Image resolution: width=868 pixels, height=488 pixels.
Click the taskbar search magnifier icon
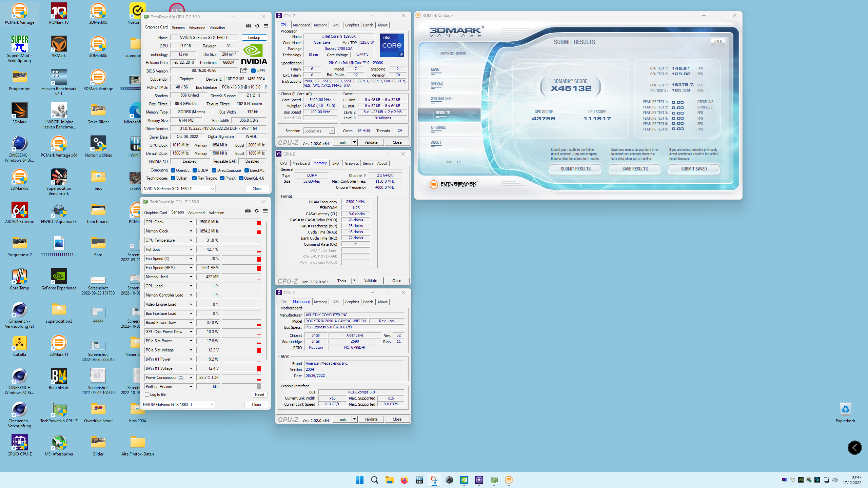[x=375, y=480]
